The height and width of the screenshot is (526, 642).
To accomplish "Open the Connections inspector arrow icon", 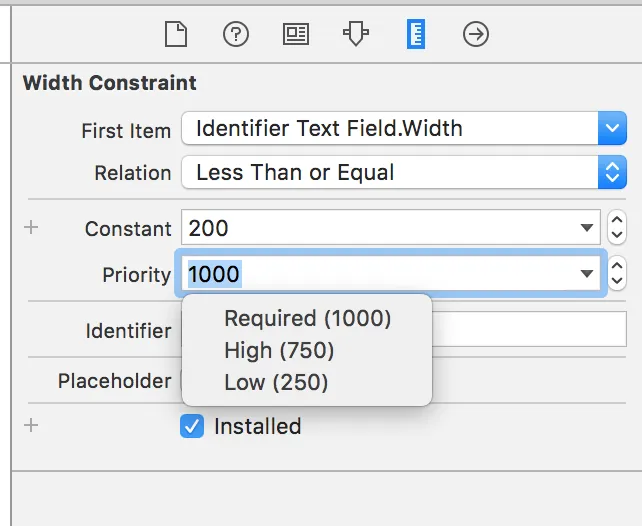I will [x=476, y=35].
